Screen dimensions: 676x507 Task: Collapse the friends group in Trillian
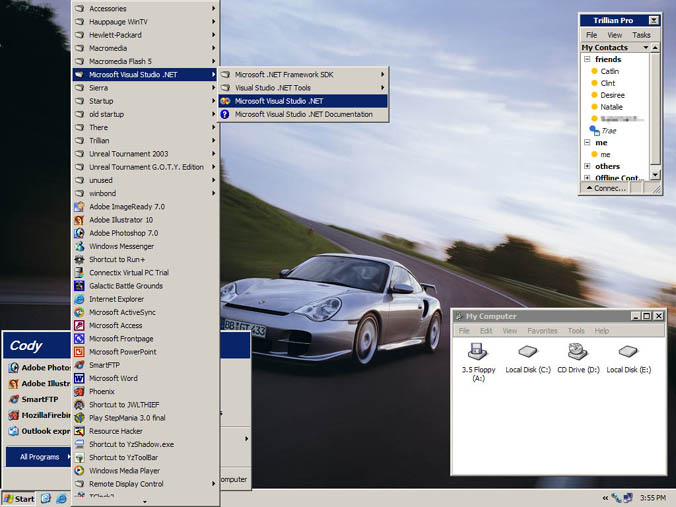pyautogui.click(x=587, y=60)
